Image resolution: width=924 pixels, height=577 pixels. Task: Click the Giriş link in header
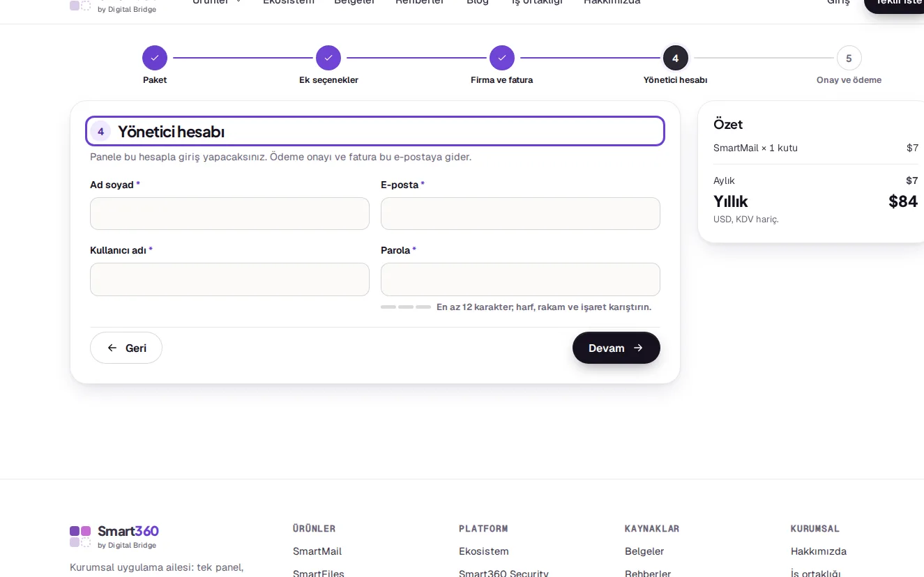(x=838, y=2)
